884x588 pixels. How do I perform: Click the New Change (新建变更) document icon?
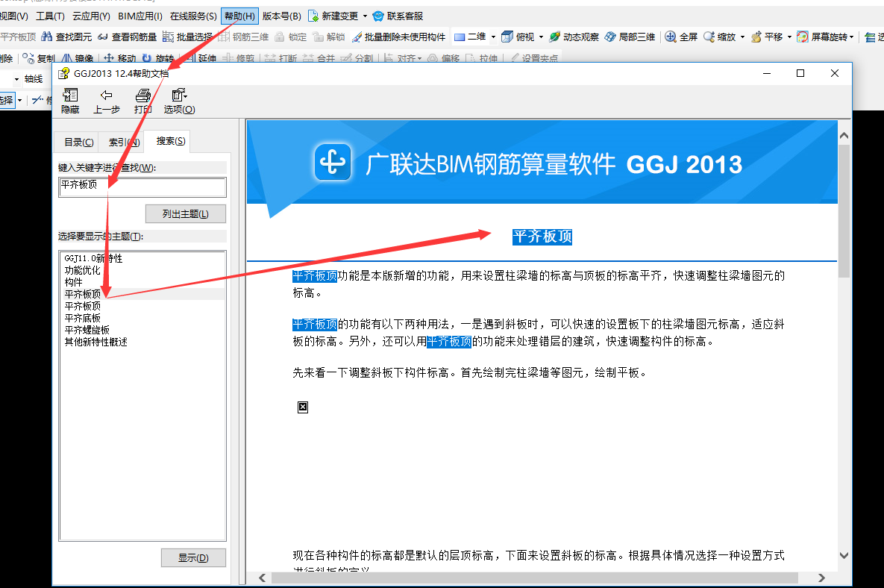tap(313, 16)
